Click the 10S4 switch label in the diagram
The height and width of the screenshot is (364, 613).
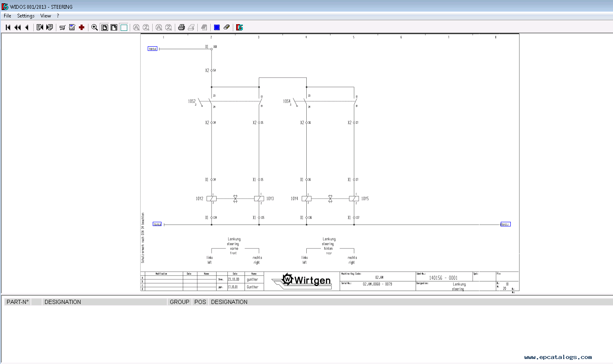tap(287, 101)
